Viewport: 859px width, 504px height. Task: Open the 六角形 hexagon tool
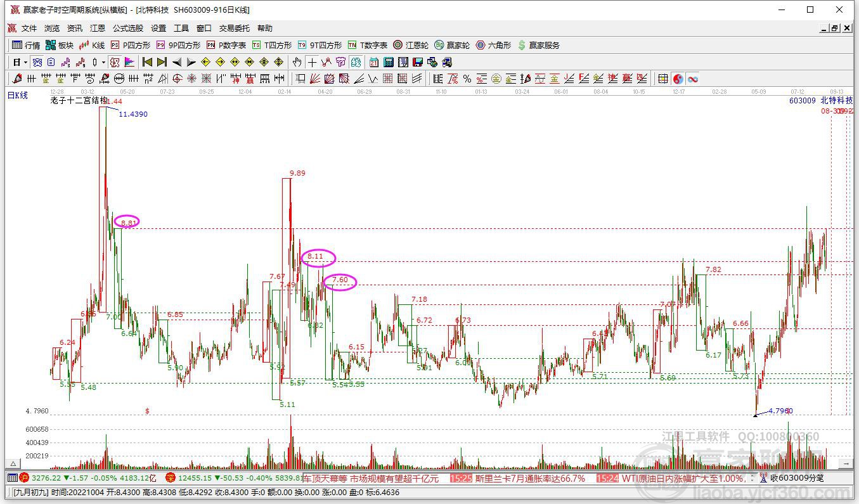[x=494, y=45]
